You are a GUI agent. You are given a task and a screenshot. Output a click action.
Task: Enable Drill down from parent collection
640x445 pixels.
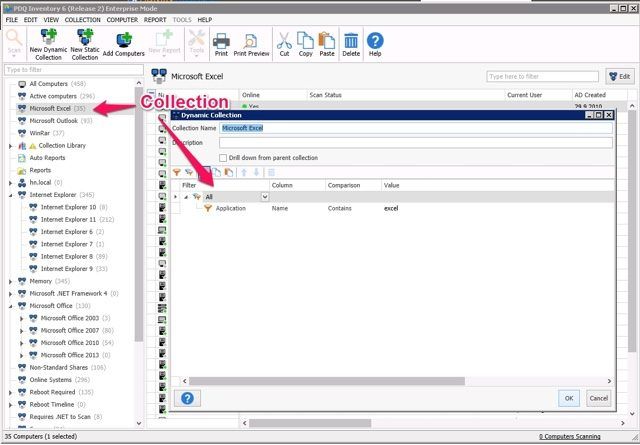(223, 158)
